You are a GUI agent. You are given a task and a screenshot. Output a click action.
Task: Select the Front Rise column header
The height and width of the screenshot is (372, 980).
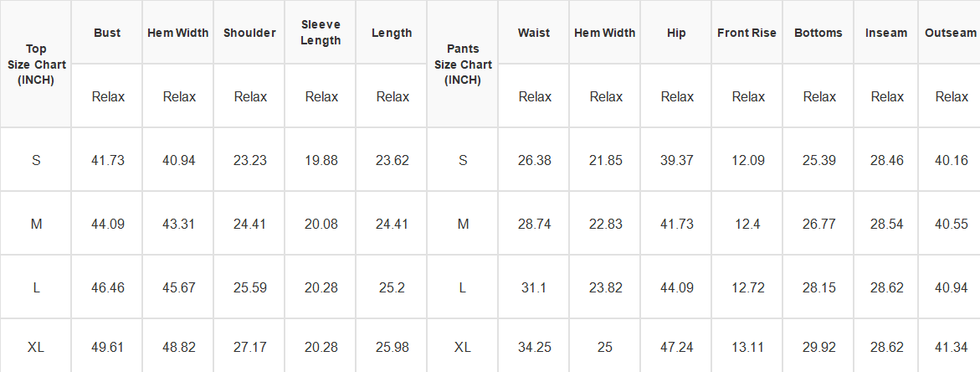pos(747,33)
